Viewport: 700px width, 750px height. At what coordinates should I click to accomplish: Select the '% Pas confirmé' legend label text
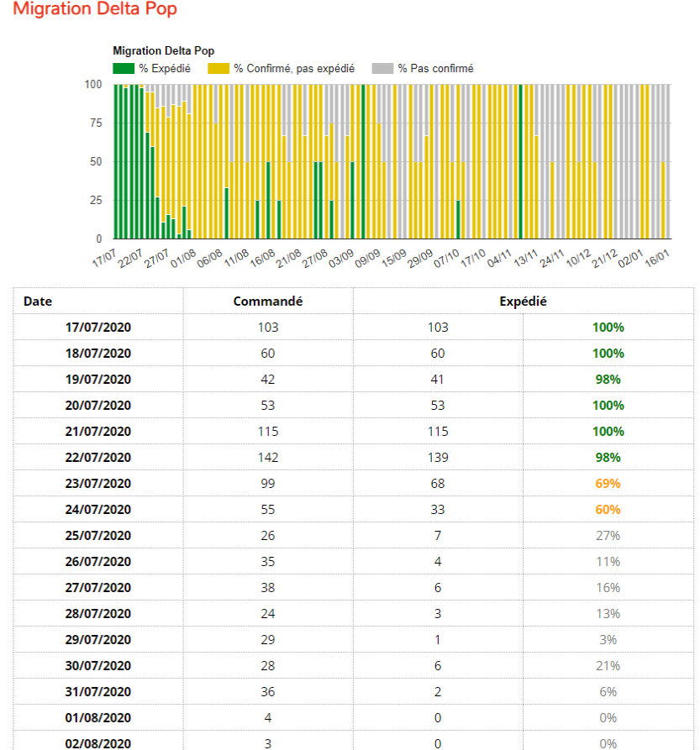pyautogui.click(x=435, y=68)
